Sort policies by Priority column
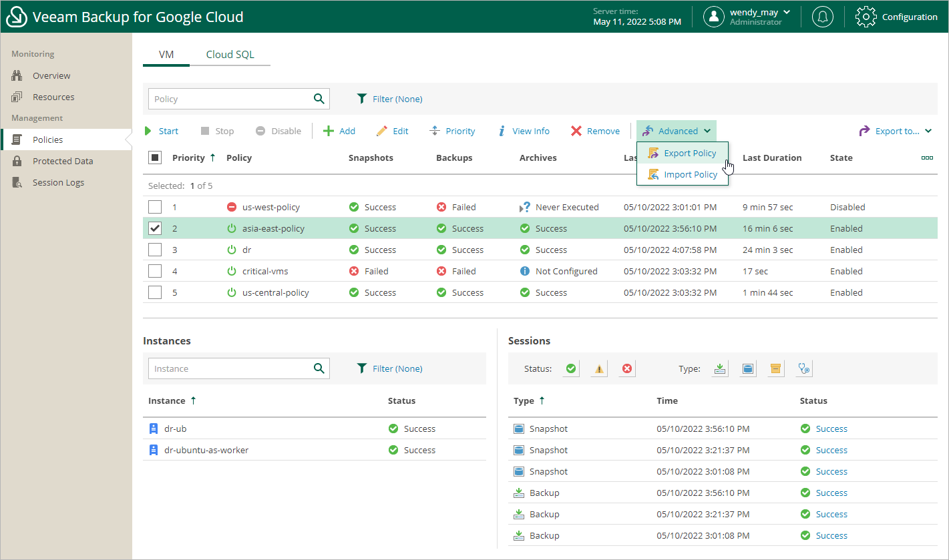949x560 pixels. [194, 158]
